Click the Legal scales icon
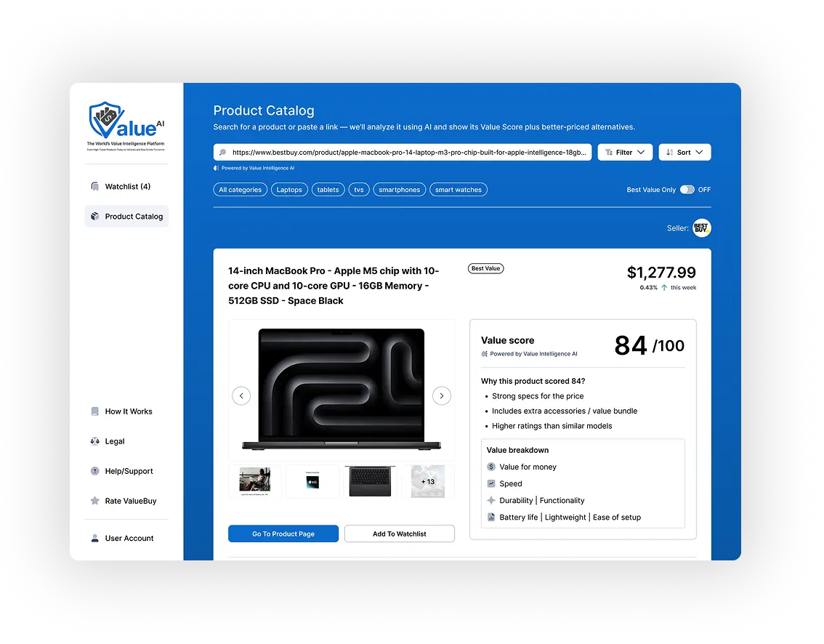The width and height of the screenshot is (824, 644). (x=94, y=441)
